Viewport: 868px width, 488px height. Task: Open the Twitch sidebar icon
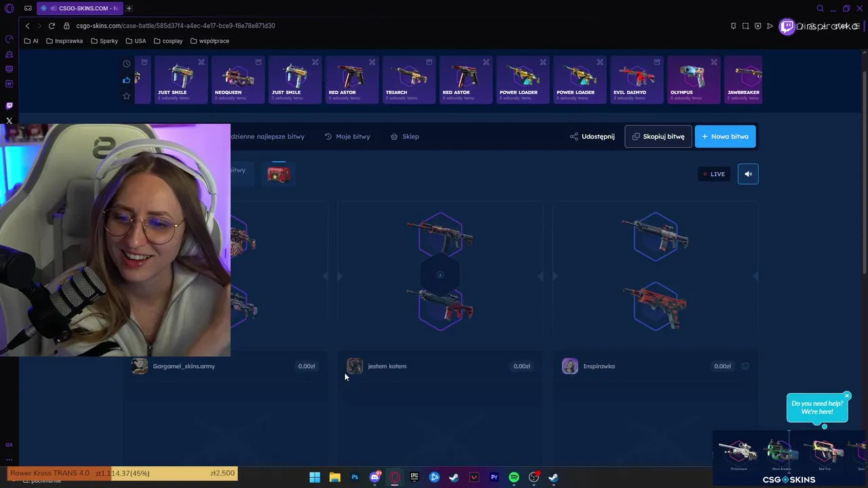9,106
